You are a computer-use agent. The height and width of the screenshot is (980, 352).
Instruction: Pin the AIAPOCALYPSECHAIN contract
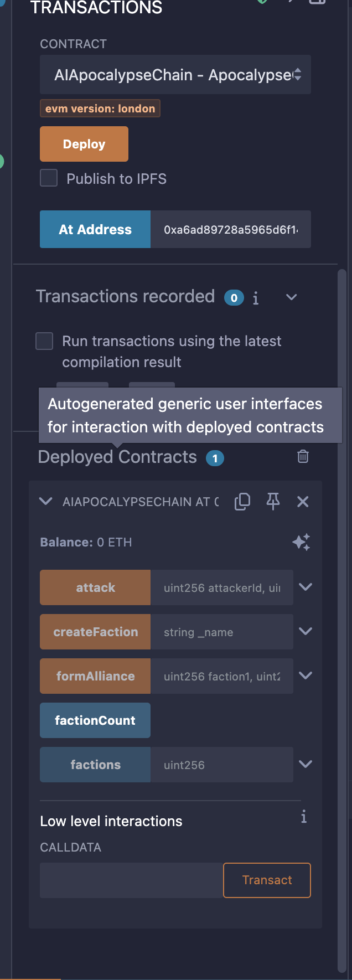tap(273, 502)
